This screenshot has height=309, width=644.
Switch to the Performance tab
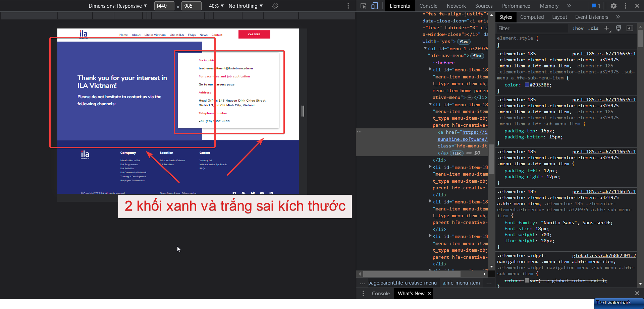pyautogui.click(x=516, y=6)
